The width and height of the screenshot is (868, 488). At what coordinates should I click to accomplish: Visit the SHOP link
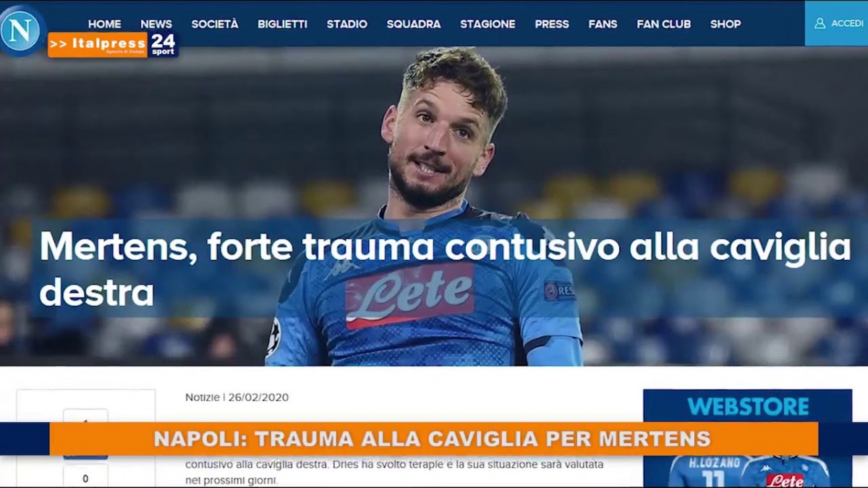[726, 24]
